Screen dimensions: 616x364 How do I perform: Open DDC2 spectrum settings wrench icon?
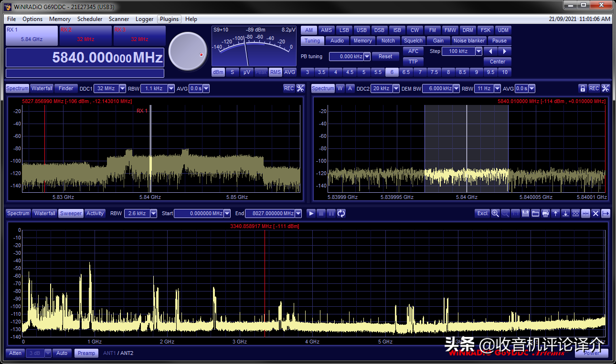click(x=605, y=88)
